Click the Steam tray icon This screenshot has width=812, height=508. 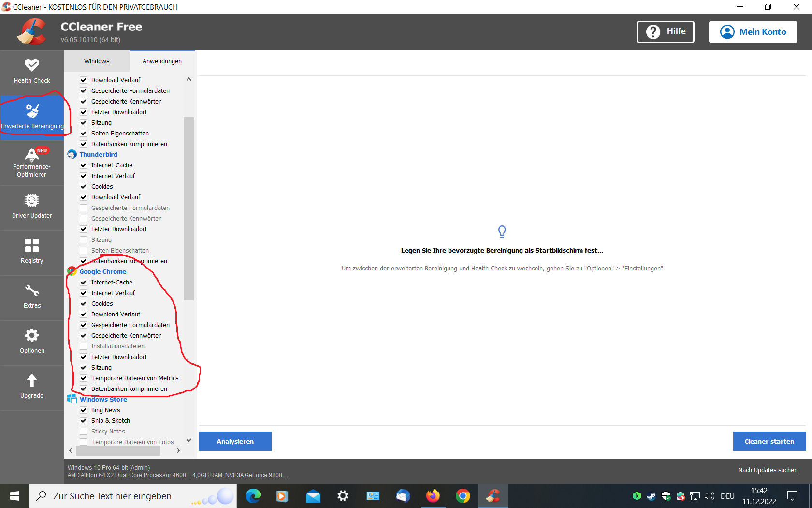651,496
